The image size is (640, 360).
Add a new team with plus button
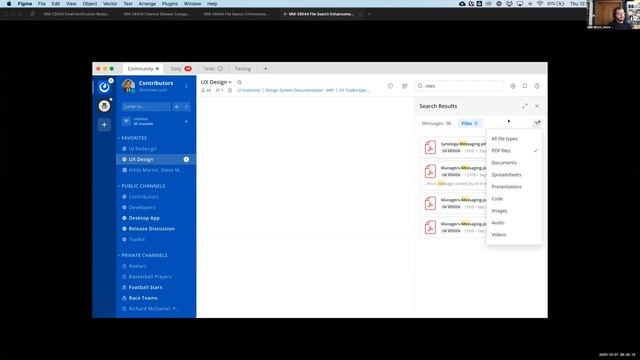104,124
